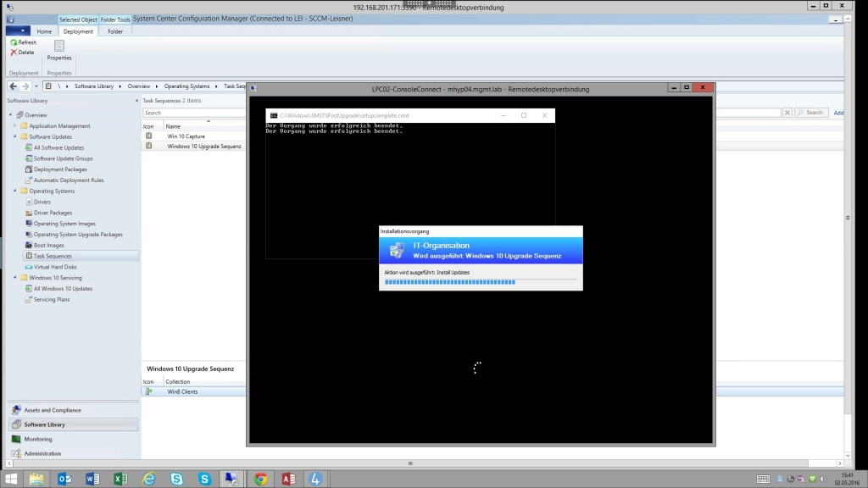Navigate back with the back arrow

(13, 86)
